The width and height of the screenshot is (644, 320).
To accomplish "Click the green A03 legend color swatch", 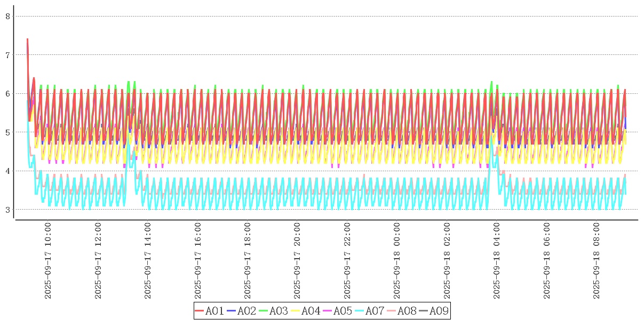I will coord(264,311).
